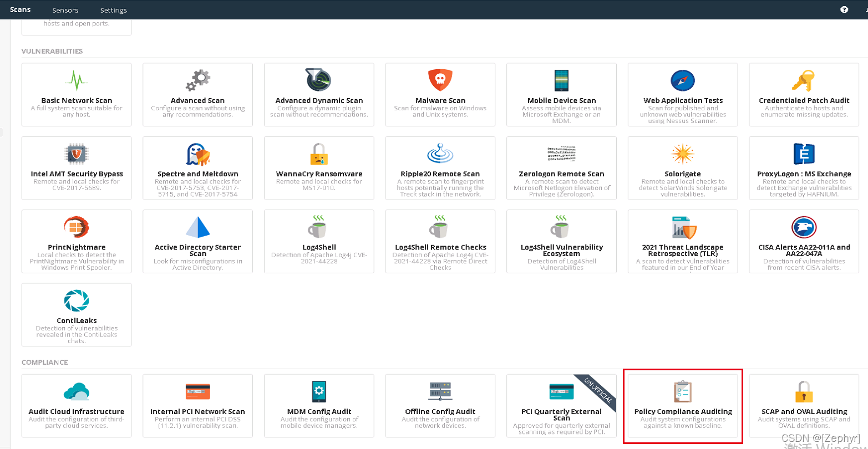Open the 2021 Threat Landscape Retrospective icon
This screenshot has width=868, height=449.
[683, 227]
